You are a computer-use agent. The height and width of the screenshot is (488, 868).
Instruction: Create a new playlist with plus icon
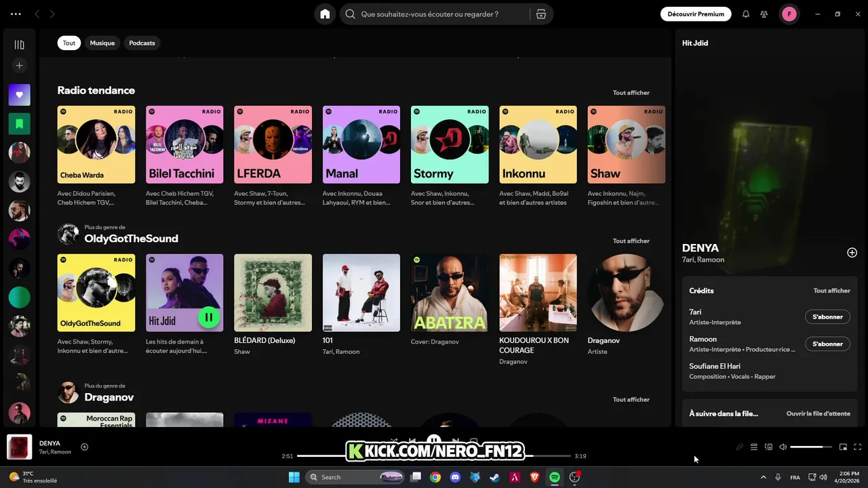(x=19, y=66)
